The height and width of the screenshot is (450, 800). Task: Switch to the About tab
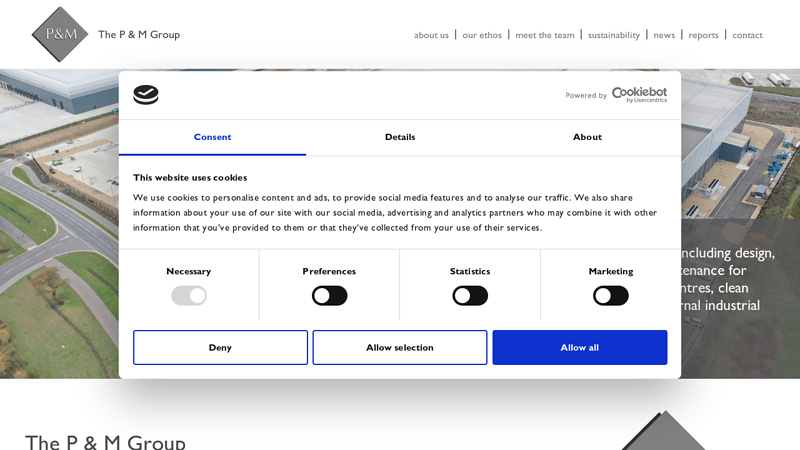coord(587,137)
